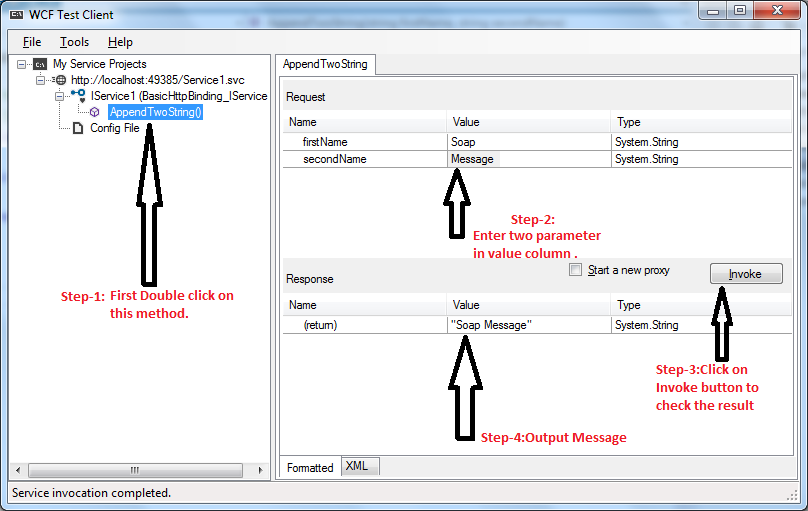Viewport: 808px width, 511px height.
Task: Click the Response System.String type cell
Action: tap(702, 325)
